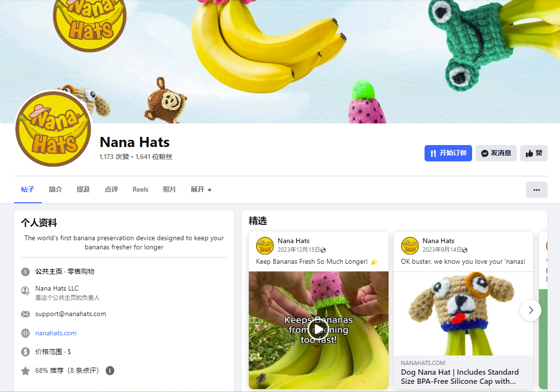Click the three-dot more options button
Viewport: 560px width, 392px height.
pos(536,190)
